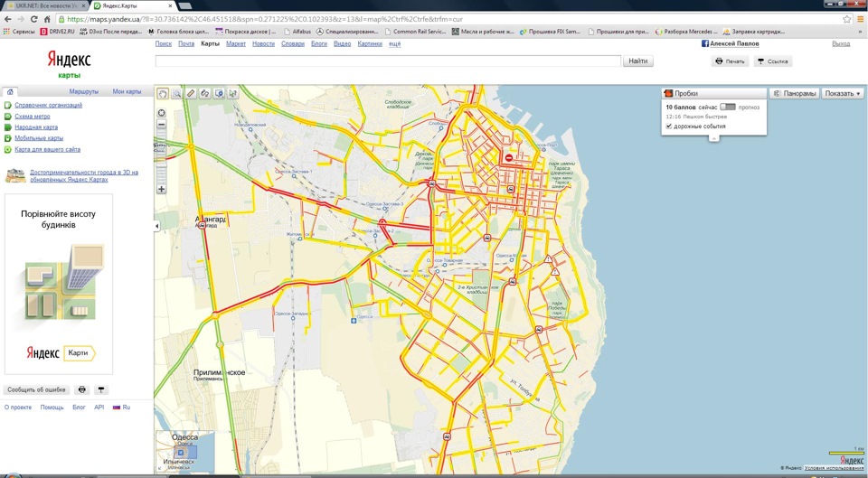This screenshot has width=868, height=478.
Task: Click the locate-me compass button above zoom
Action: pyautogui.click(x=161, y=113)
